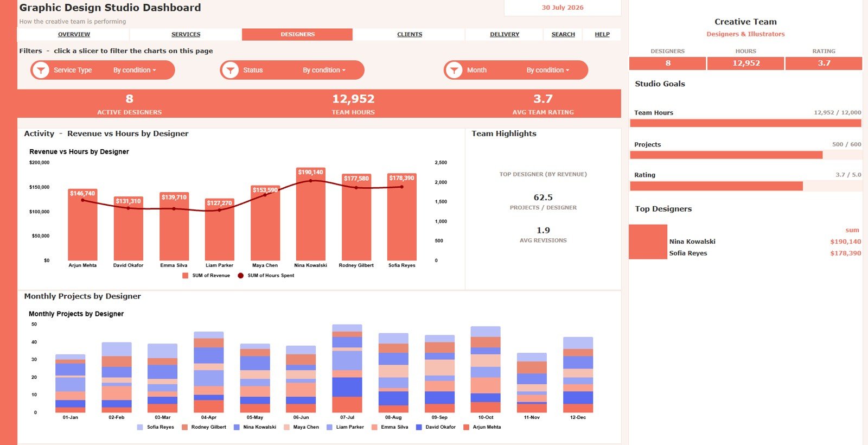The image size is (868, 445).
Task: Click the 01-Jan stacked column
Action: pos(71,384)
